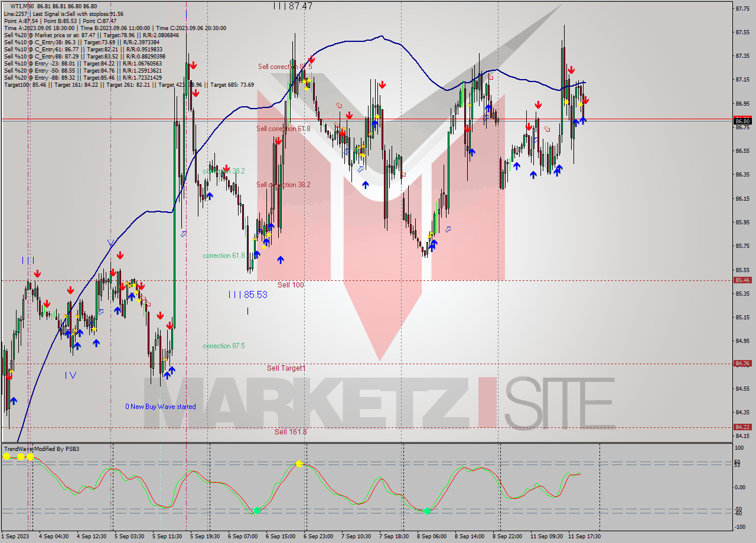
Task: Click the 'Sell correction 61.8' label
Action: click(284, 128)
